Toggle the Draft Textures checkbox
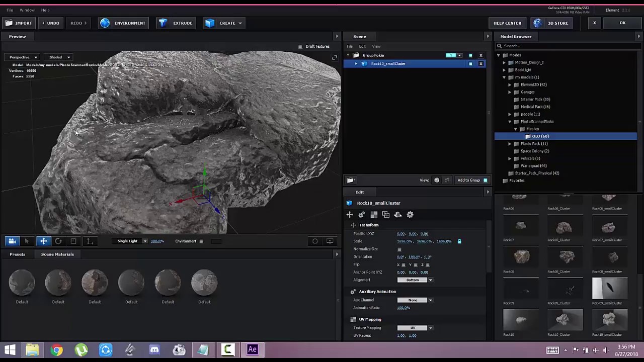 tap(300, 47)
